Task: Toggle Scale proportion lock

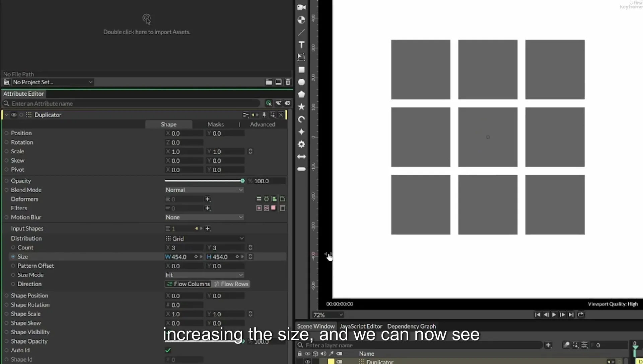Action: (250, 152)
